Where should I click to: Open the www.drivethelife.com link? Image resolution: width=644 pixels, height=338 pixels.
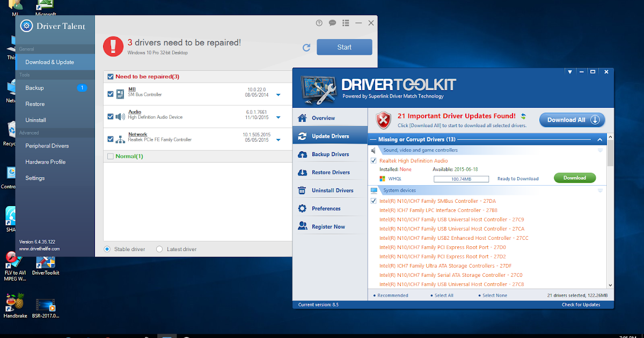(40, 249)
